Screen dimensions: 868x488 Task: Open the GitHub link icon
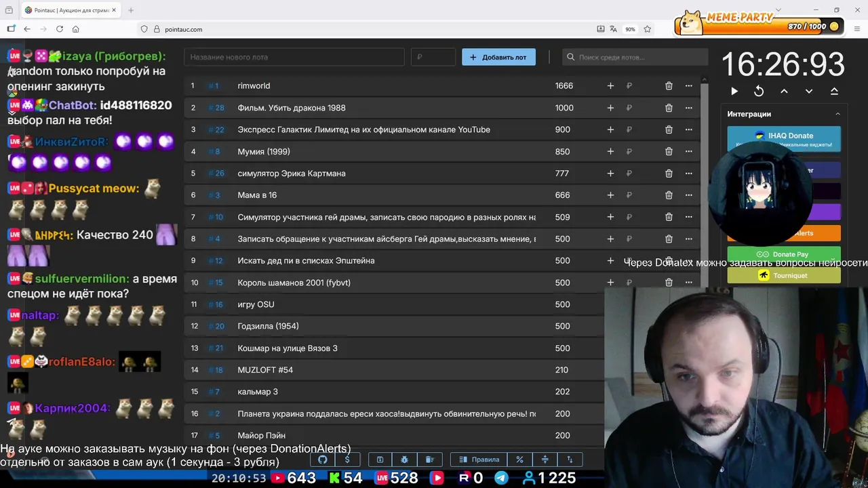[x=323, y=460]
